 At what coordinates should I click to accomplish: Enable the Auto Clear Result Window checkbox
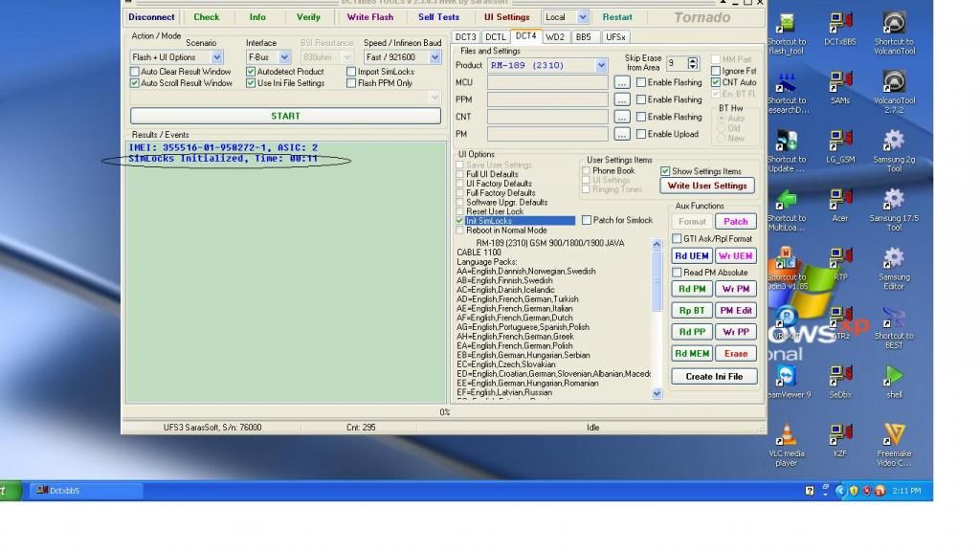[x=135, y=72]
